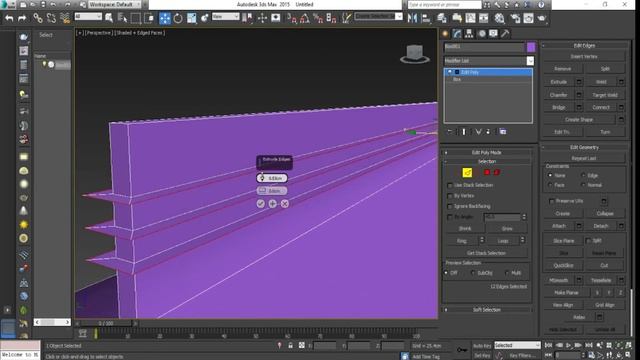Open the Material Editor icon
The height and width of the screenshot is (360, 640).
(499, 18)
